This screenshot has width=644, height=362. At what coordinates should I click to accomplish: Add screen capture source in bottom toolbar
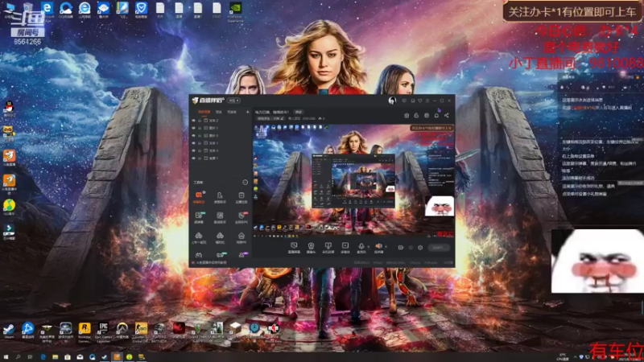294,247
